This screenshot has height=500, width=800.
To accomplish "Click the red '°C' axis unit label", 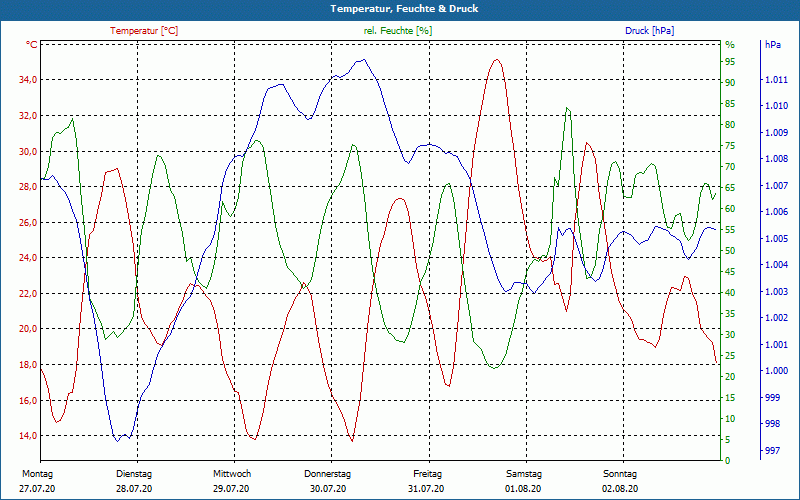I will pos(32,45).
